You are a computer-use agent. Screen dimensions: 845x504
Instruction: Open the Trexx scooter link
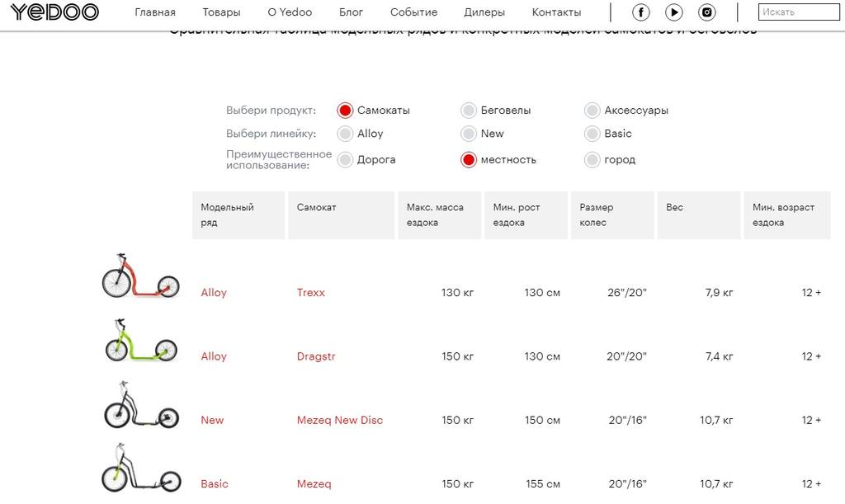click(x=311, y=293)
